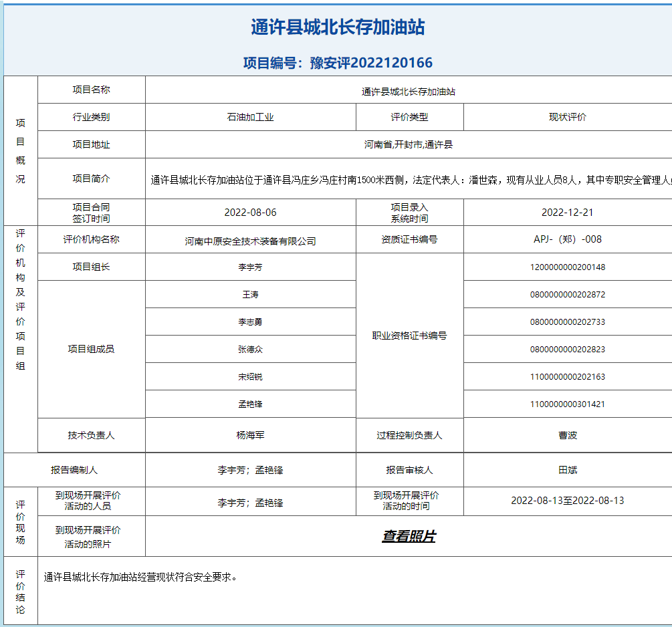This screenshot has width=672, height=627.
Task: Click the system entry date 2022-12-21
Action: tap(567, 213)
